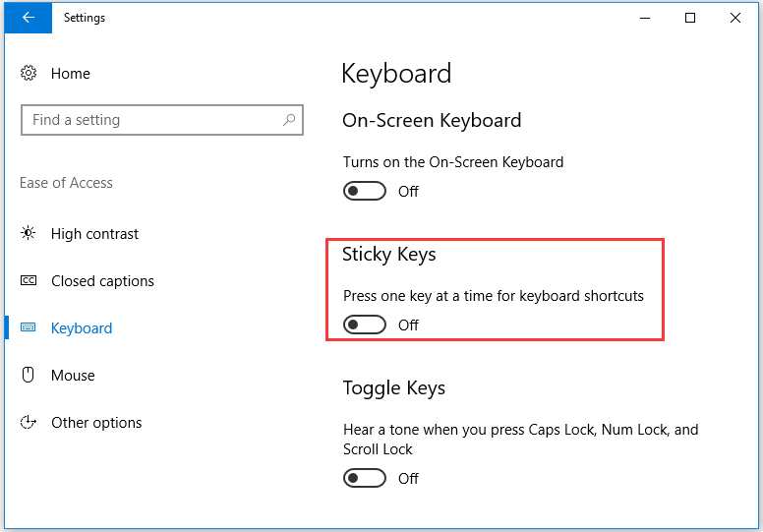
Task: Select the Keyboard sidebar entry
Action: tap(82, 328)
